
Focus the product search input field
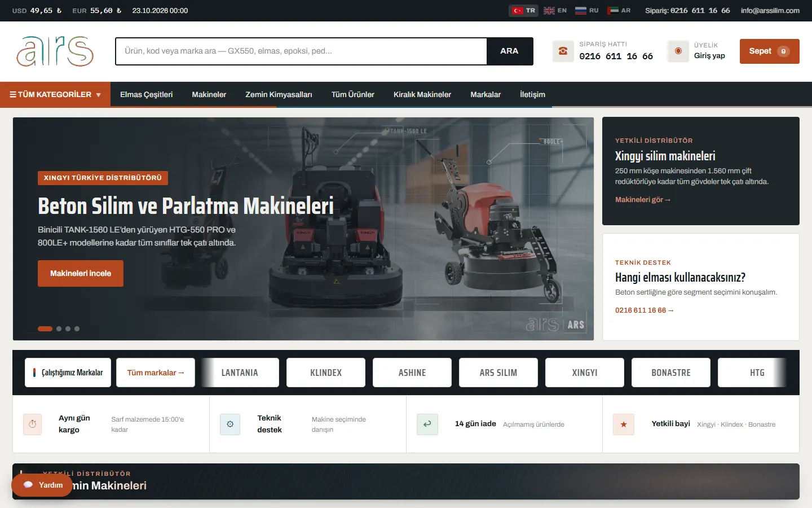click(x=301, y=51)
